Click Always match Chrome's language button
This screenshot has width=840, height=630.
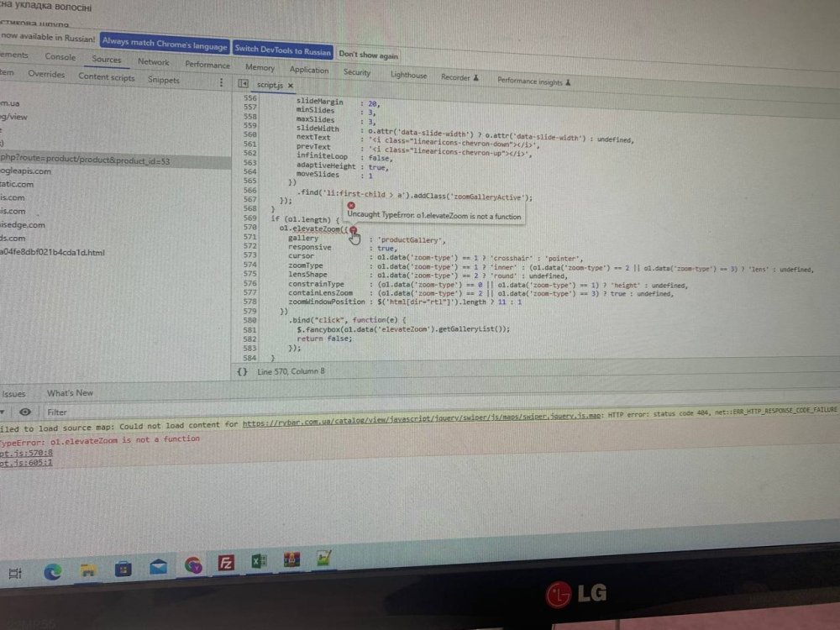165,46
